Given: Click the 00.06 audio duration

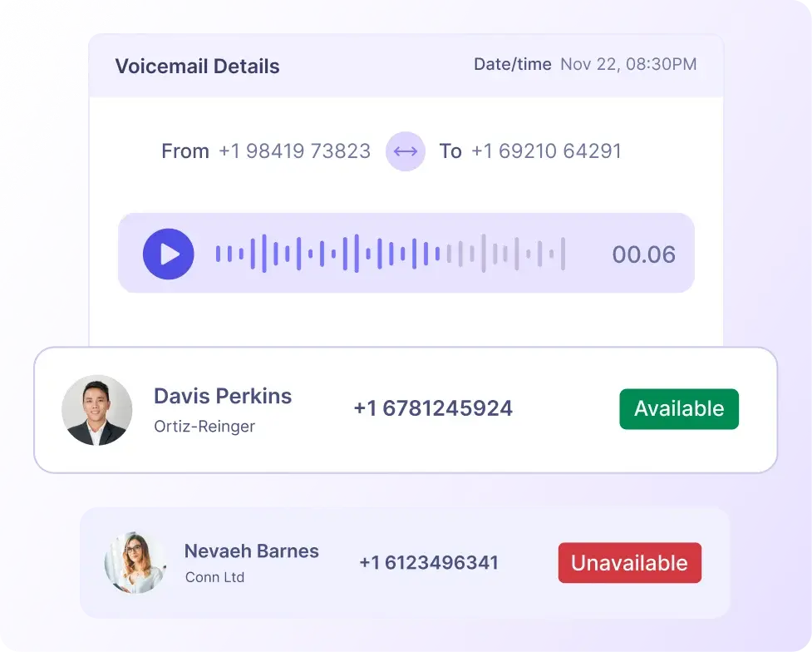Looking at the screenshot, I should tap(643, 254).
